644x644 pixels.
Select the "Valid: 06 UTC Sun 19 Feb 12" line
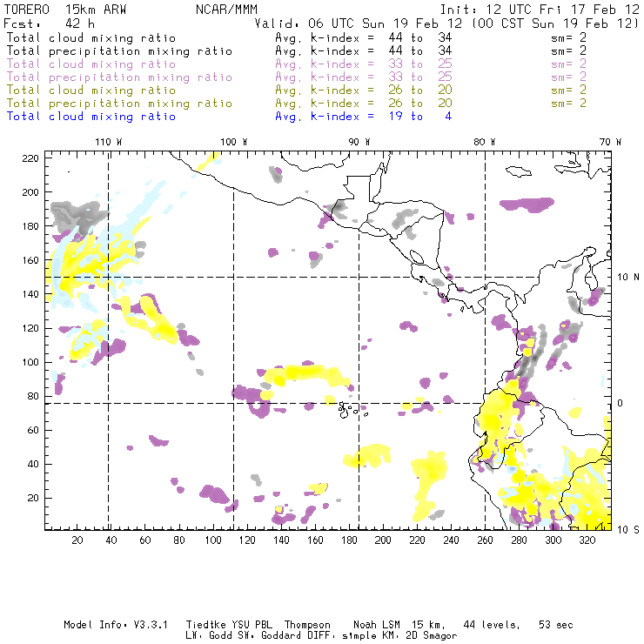coord(359,23)
